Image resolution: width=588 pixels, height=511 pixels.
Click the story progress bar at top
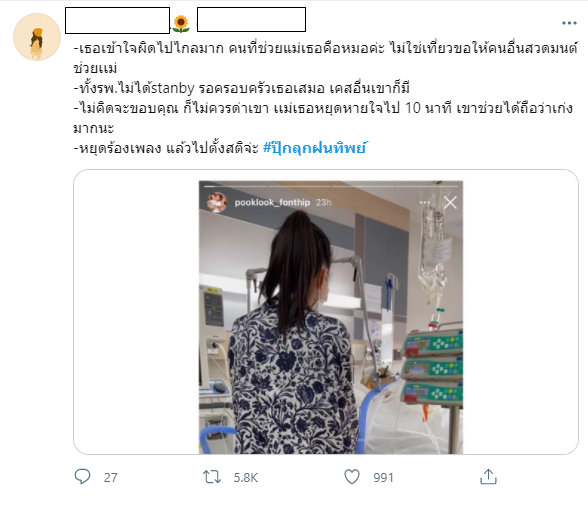pos(331,186)
